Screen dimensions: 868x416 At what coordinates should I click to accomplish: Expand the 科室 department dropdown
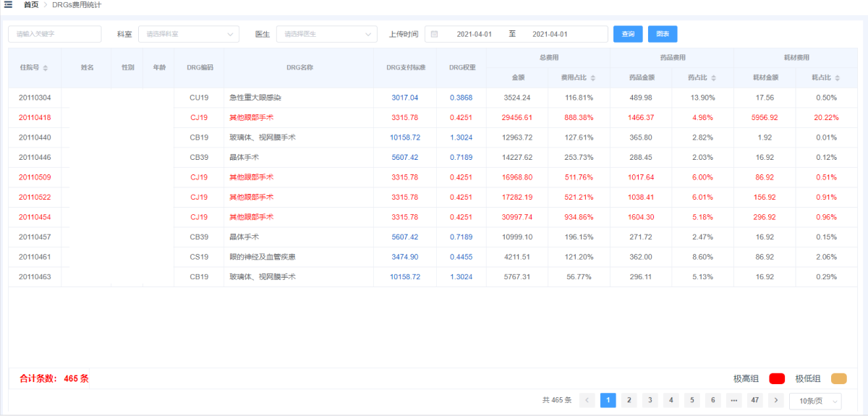point(189,34)
